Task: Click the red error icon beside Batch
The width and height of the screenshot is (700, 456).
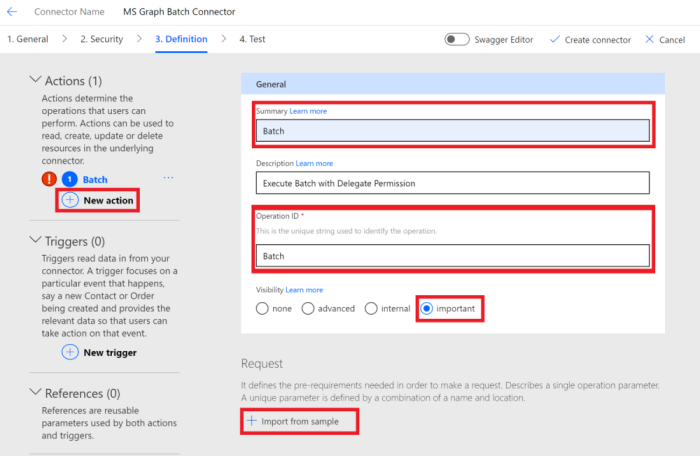Action: [49, 179]
